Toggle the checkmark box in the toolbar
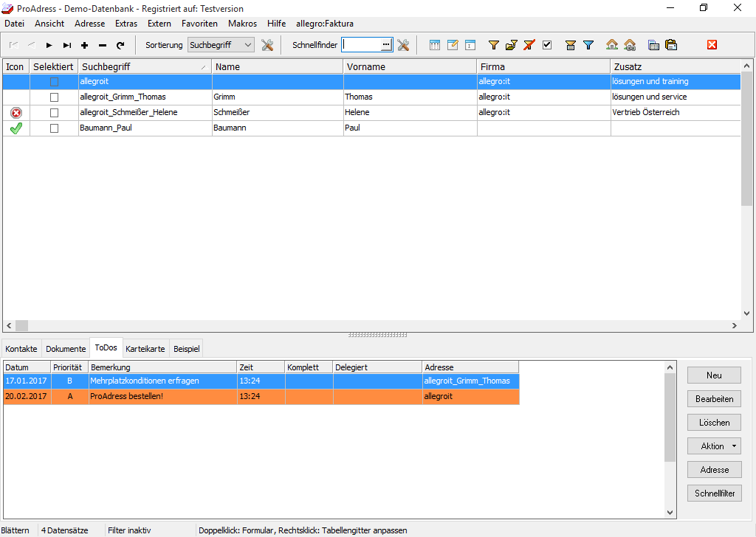 pos(547,45)
